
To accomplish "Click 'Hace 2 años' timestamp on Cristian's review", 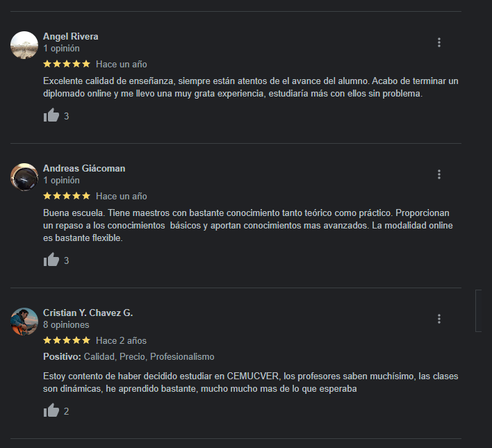I will pos(121,341).
